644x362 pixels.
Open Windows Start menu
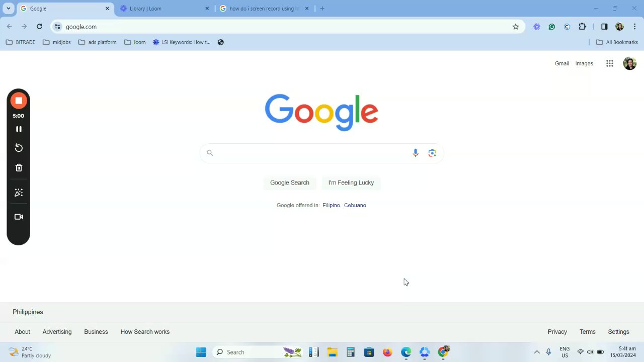click(x=201, y=352)
